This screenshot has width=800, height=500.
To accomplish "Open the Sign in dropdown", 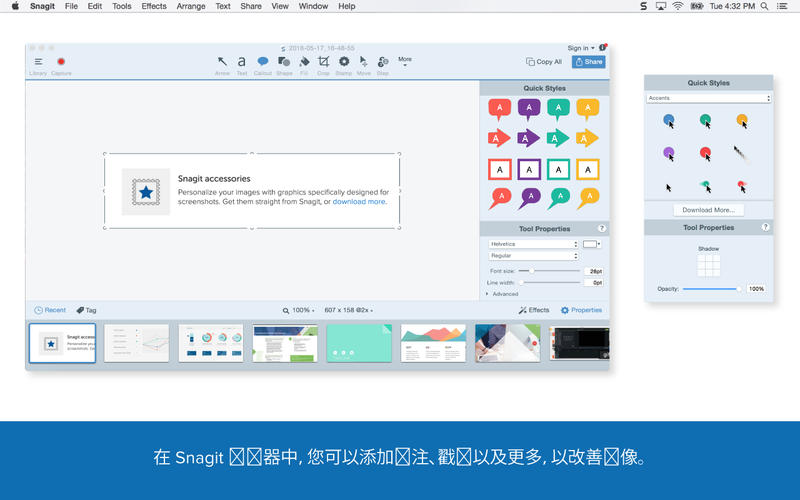I will point(581,48).
